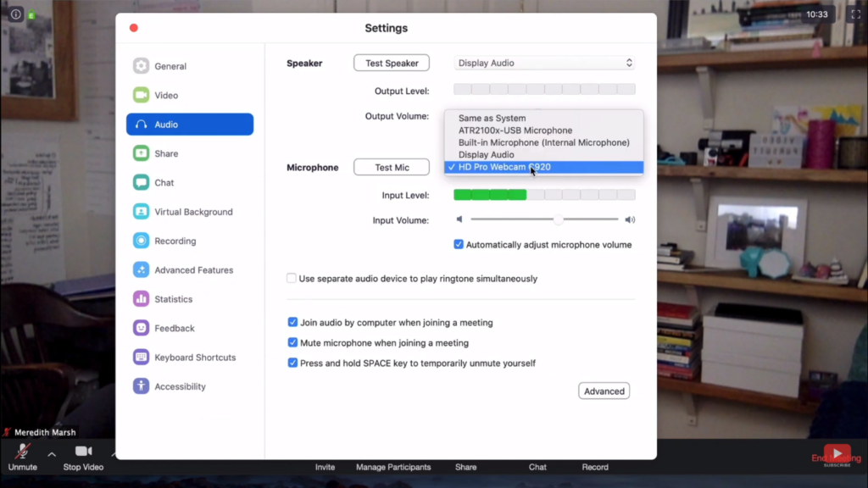
Task: Open Share settings icon
Action: pos(142,153)
